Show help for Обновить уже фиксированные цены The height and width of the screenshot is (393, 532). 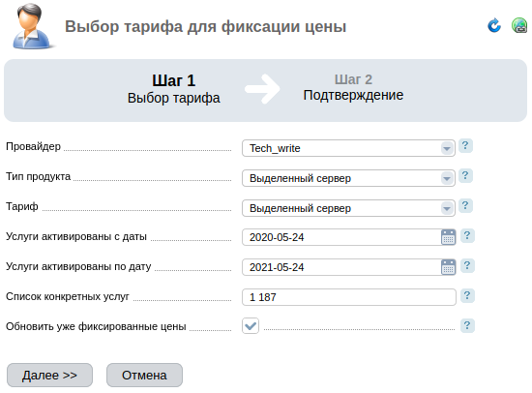(x=467, y=326)
